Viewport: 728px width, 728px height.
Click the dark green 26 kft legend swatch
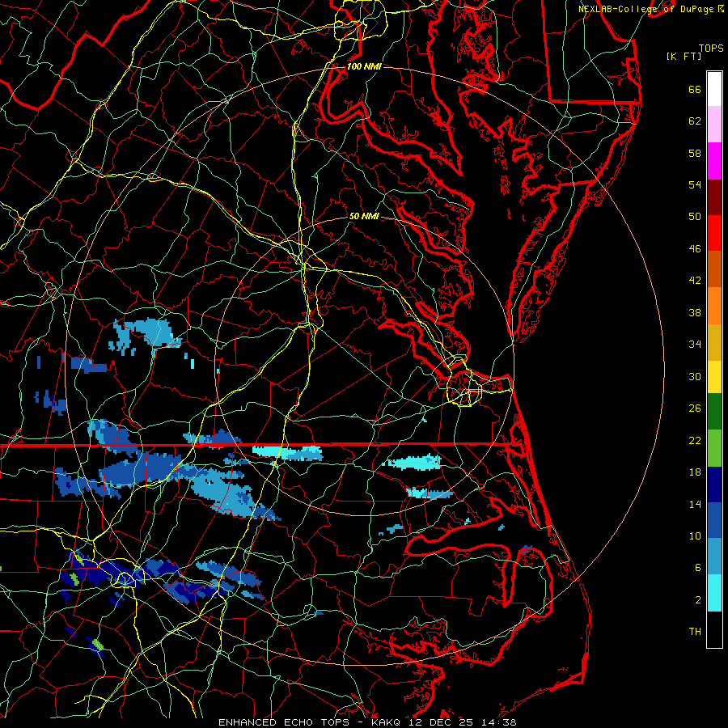(x=714, y=412)
